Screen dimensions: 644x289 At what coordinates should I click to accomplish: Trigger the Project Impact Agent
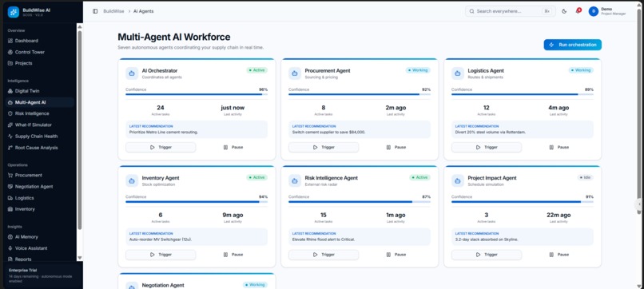click(487, 255)
